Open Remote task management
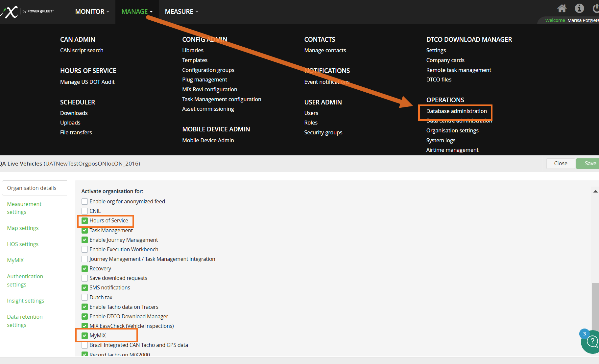 [459, 70]
